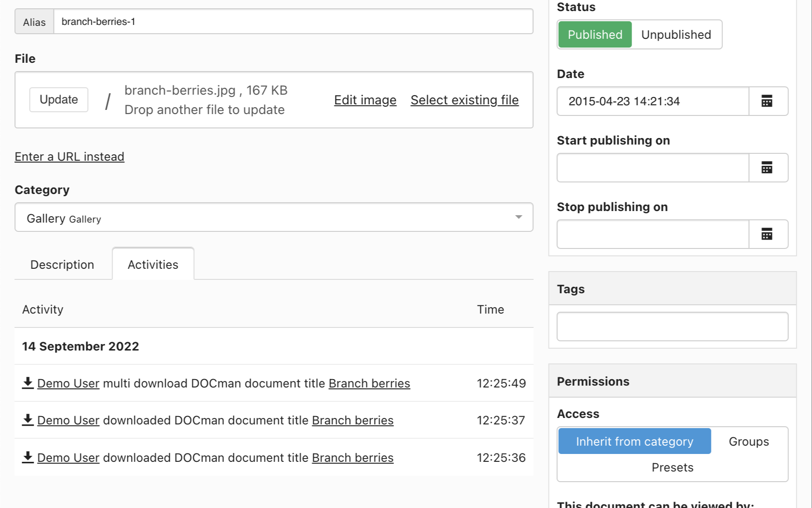Focus the Tags input field
Image resolution: width=812 pixels, height=508 pixels.
[672, 327]
